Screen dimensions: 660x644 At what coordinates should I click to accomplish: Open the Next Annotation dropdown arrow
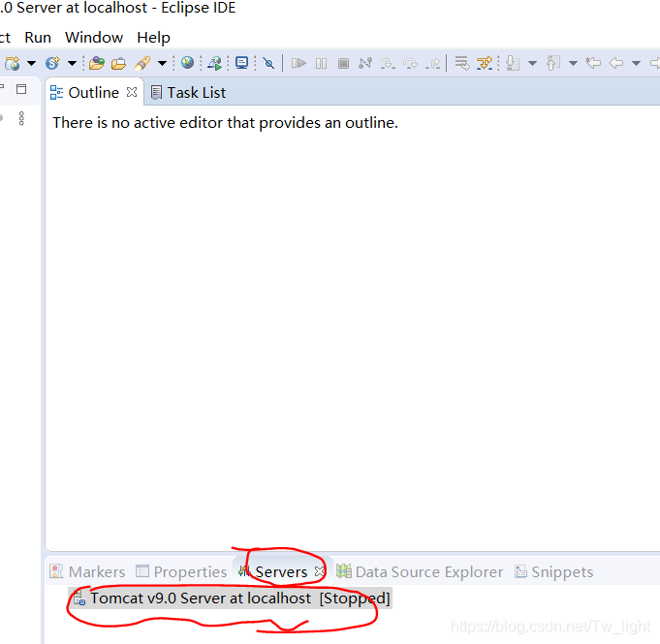point(532,64)
